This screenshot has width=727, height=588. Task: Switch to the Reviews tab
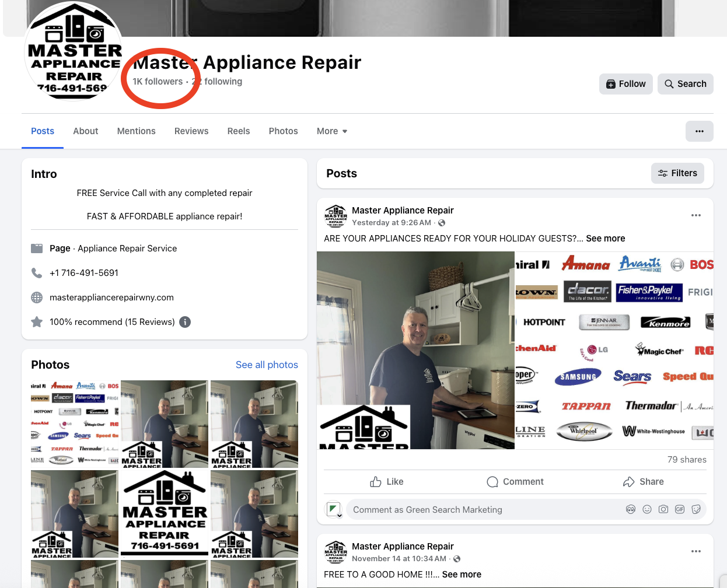tap(191, 131)
